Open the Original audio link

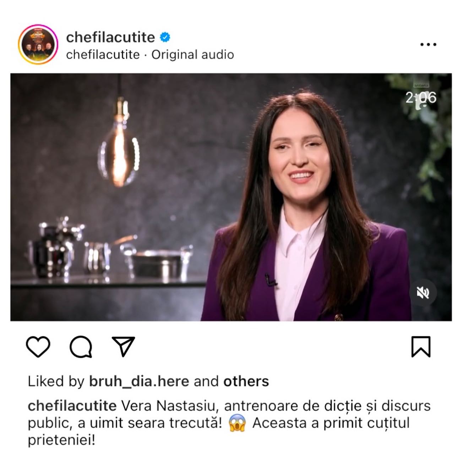point(192,55)
